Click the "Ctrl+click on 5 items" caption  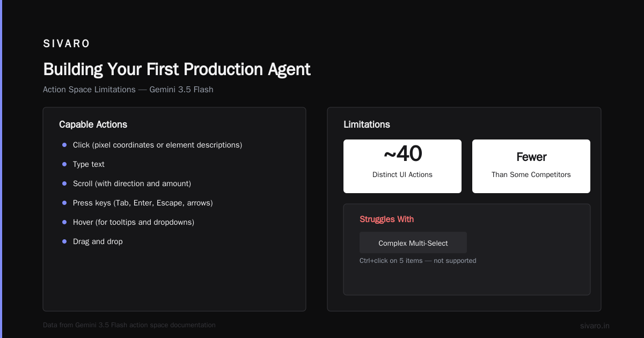[x=418, y=261]
